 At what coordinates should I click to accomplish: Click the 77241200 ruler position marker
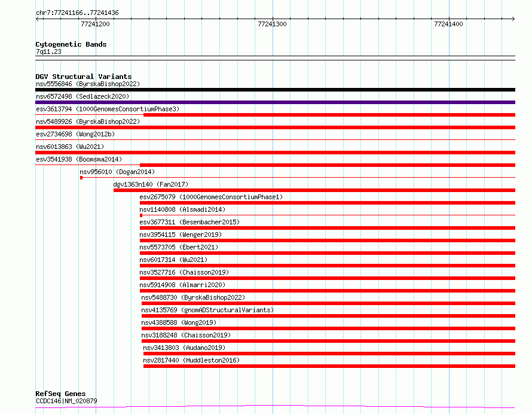(x=95, y=24)
